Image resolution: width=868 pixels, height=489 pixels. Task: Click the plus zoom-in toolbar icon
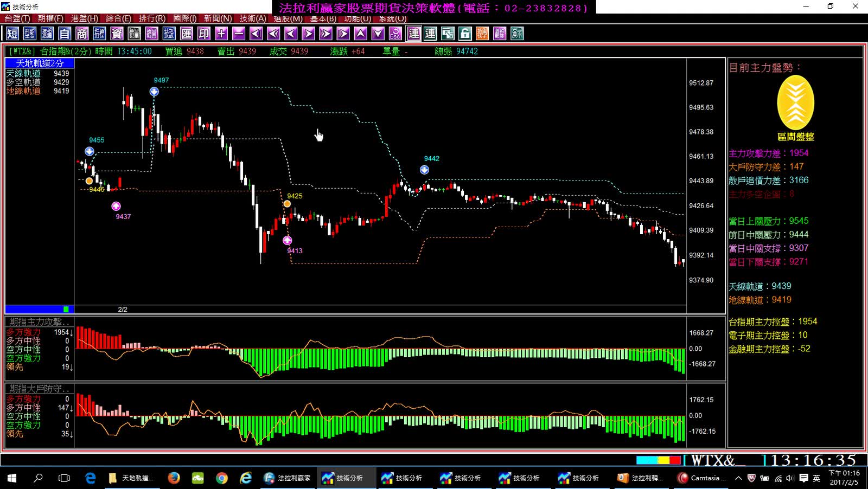221,34
